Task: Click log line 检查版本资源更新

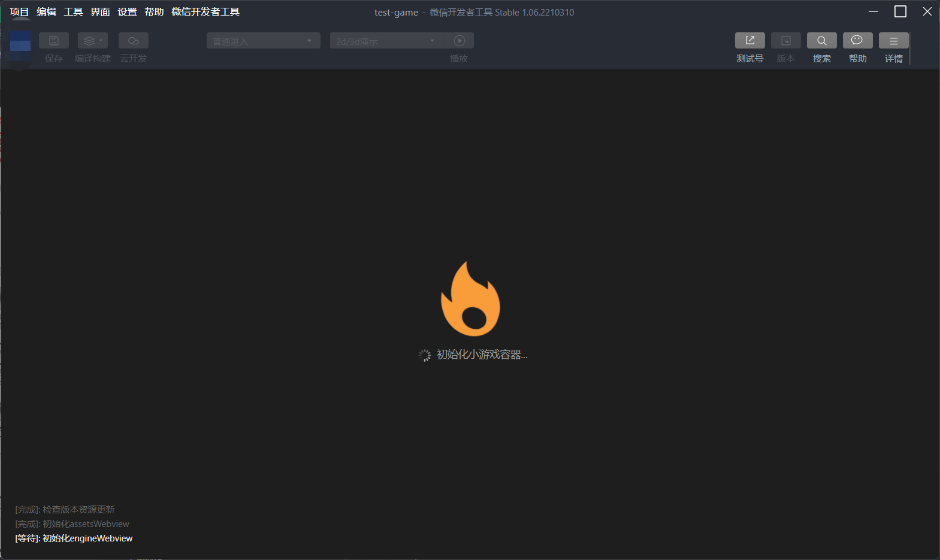Action: 65,510
